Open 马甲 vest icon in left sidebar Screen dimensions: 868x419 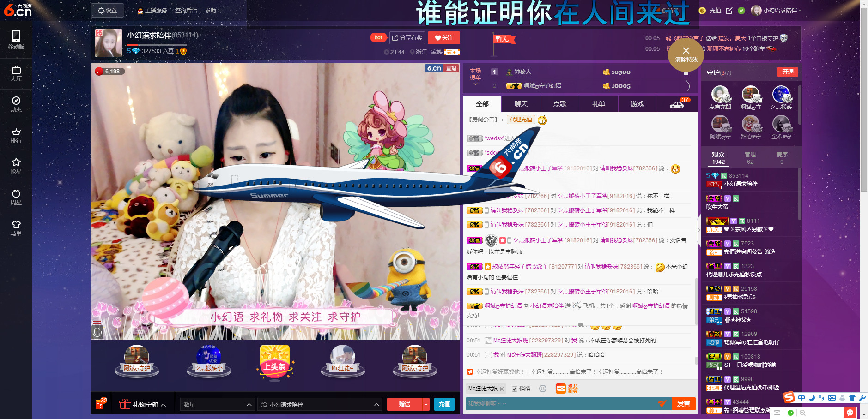click(16, 228)
